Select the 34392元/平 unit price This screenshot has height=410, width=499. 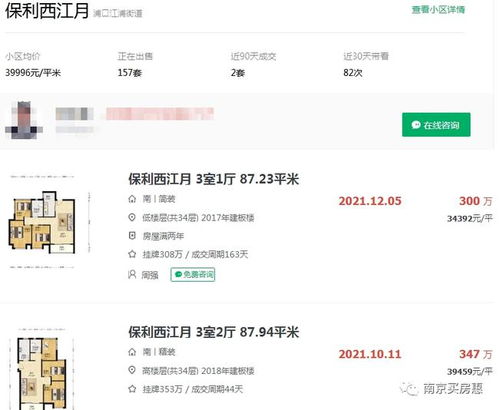(470, 219)
